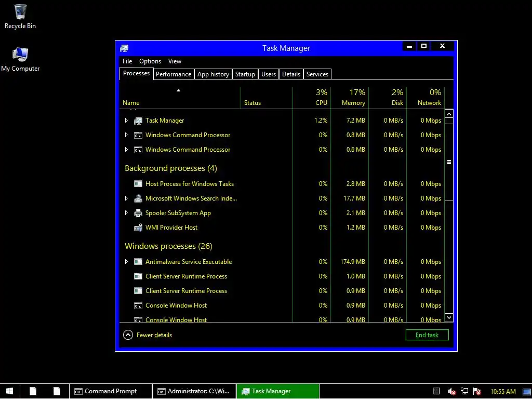Screen dimensions: 532x399
Task: Switch to the Performance tab
Action: [x=174, y=74]
